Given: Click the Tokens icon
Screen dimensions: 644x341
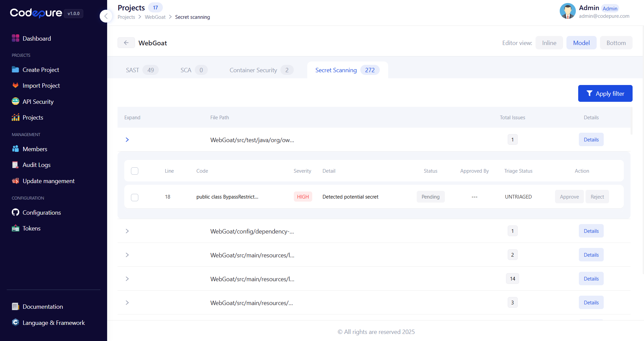Looking at the screenshot, I should coord(15,228).
